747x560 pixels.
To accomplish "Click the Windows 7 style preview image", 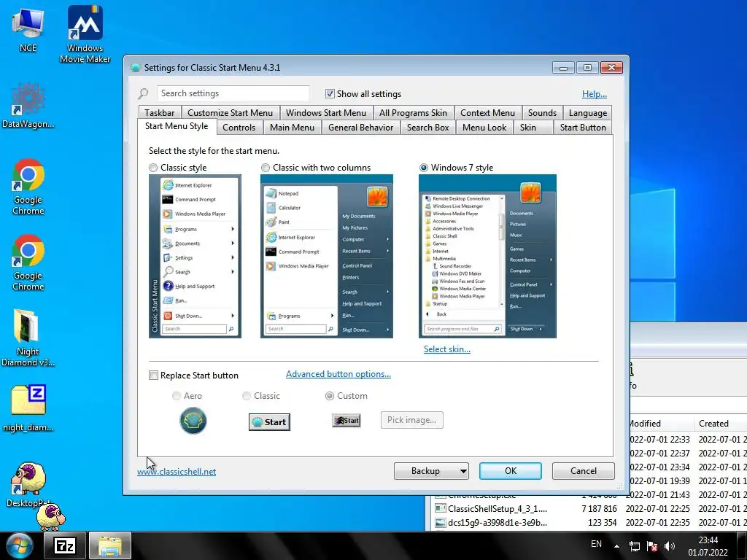I will [x=487, y=256].
